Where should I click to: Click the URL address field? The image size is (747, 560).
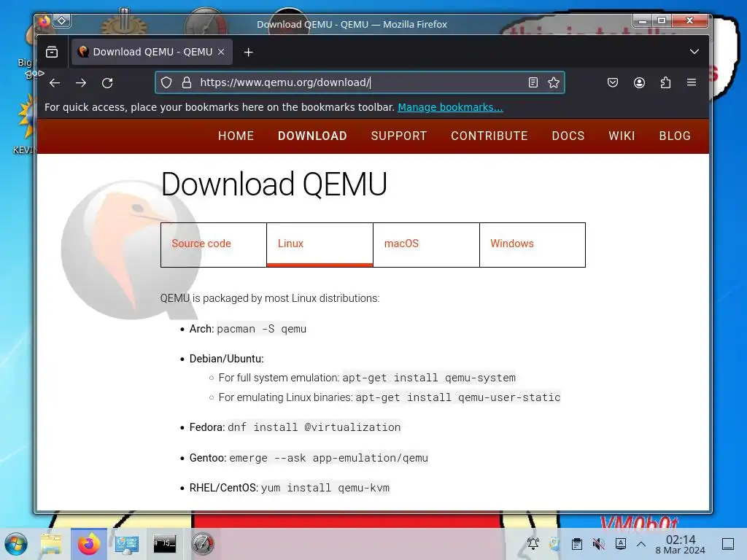click(x=361, y=82)
